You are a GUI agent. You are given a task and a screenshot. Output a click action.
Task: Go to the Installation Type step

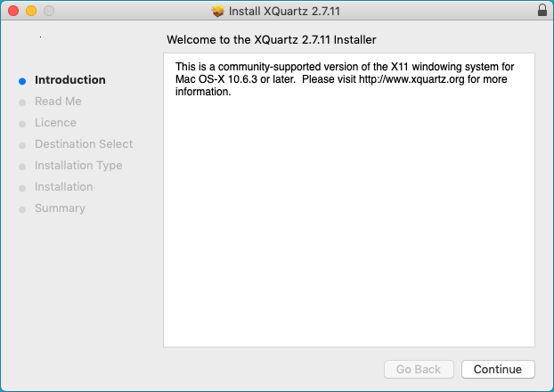[78, 166]
